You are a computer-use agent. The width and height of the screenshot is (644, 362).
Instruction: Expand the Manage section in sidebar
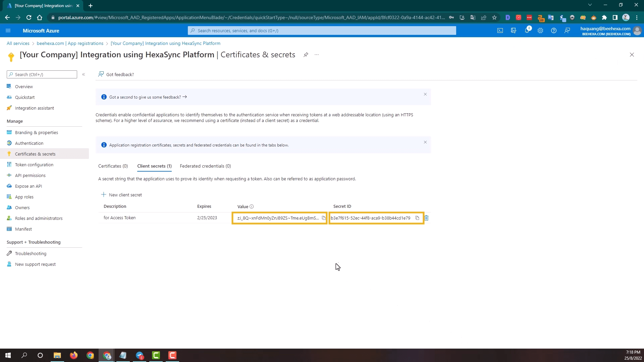tap(15, 121)
